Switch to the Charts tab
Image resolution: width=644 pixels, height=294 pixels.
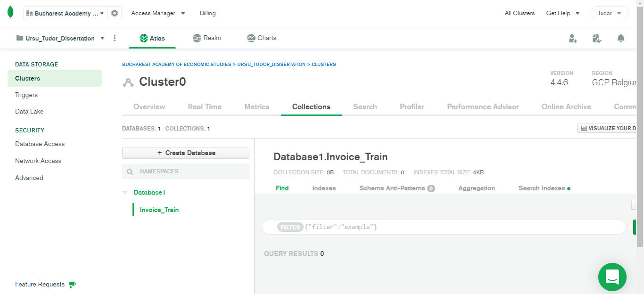[262, 38]
